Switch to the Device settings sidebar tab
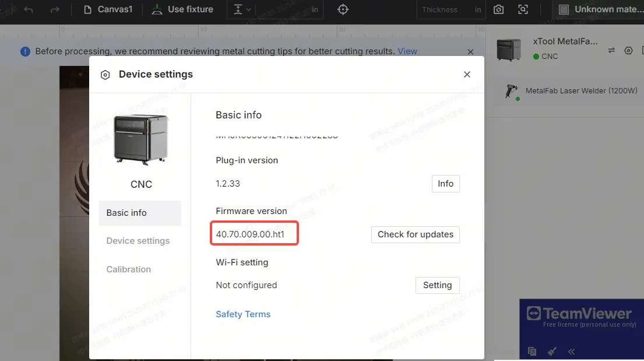The image size is (644, 361). click(138, 241)
